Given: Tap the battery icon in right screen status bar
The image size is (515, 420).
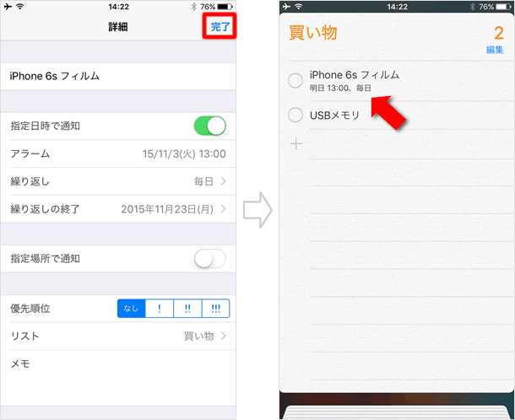Looking at the screenshot, I should click(503, 7).
